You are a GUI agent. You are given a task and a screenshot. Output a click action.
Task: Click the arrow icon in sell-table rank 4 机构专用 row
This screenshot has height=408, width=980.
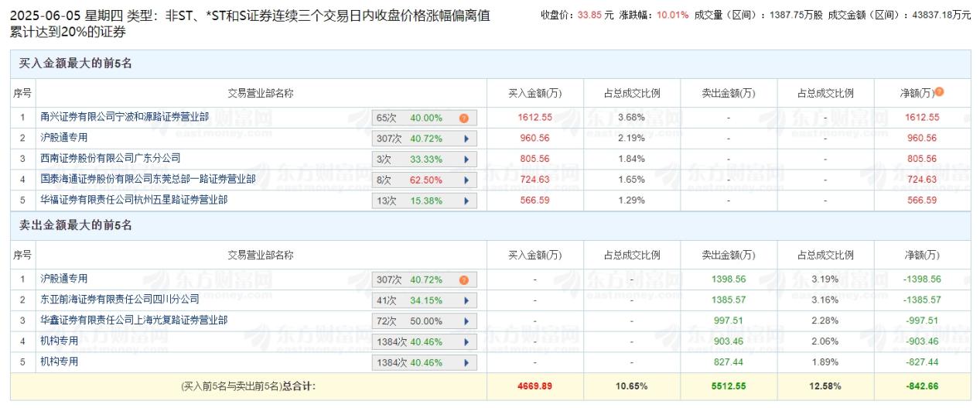click(x=466, y=341)
